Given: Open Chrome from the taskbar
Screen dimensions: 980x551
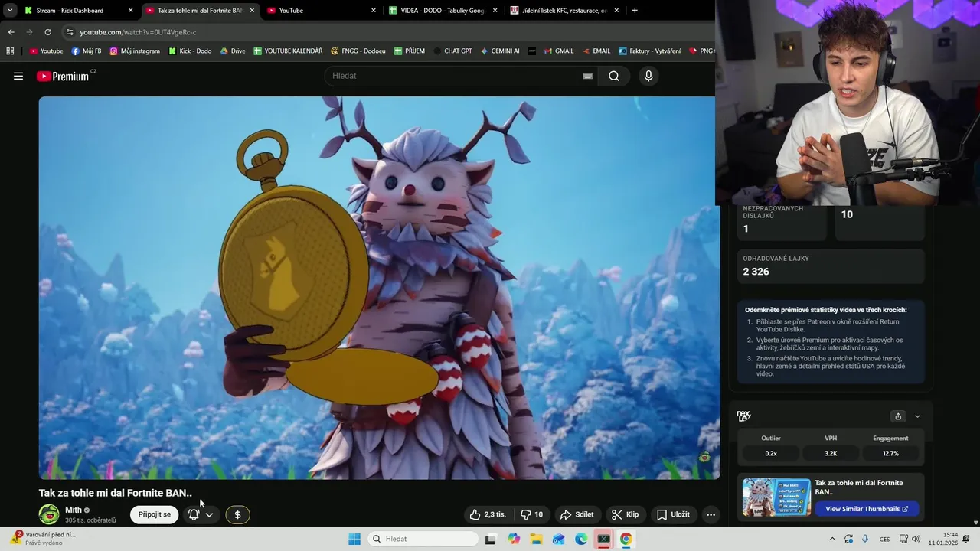Looking at the screenshot, I should [626, 539].
